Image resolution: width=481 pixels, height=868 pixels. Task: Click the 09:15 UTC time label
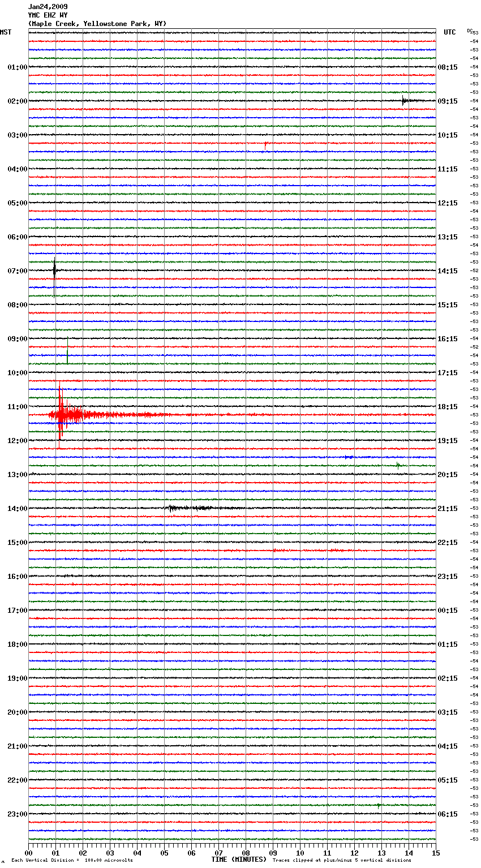(448, 101)
